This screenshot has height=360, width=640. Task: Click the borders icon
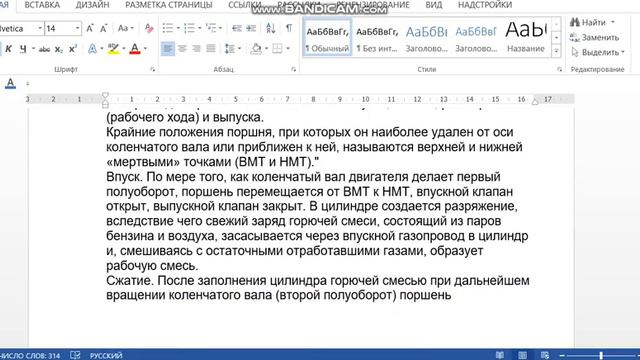pyautogui.click(x=277, y=49)
